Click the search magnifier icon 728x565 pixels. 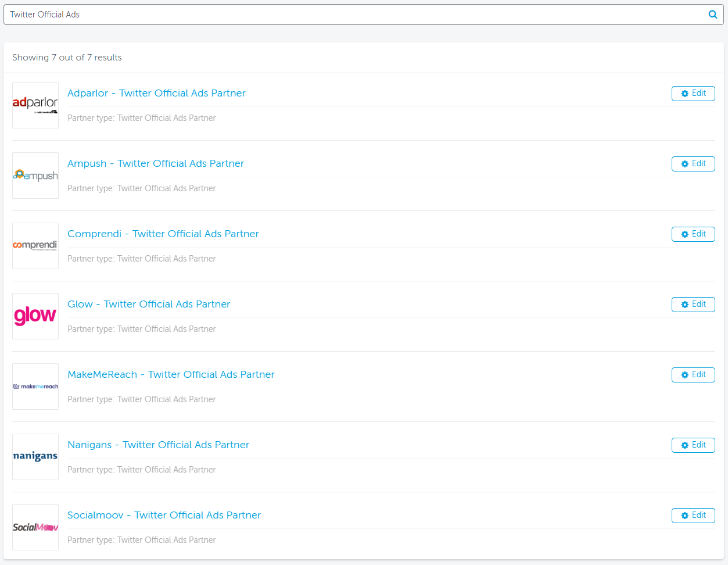click(x=713, y=15)
